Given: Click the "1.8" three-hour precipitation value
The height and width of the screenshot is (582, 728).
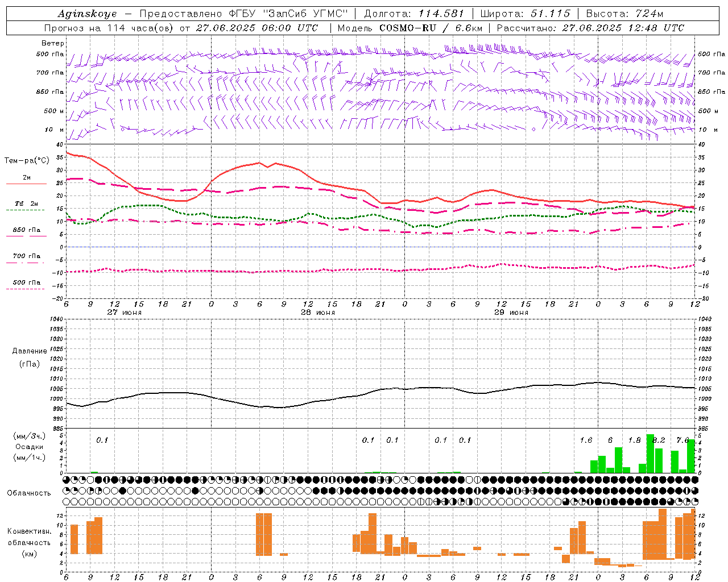Looking at the screenshot, I should coord(634,440).
